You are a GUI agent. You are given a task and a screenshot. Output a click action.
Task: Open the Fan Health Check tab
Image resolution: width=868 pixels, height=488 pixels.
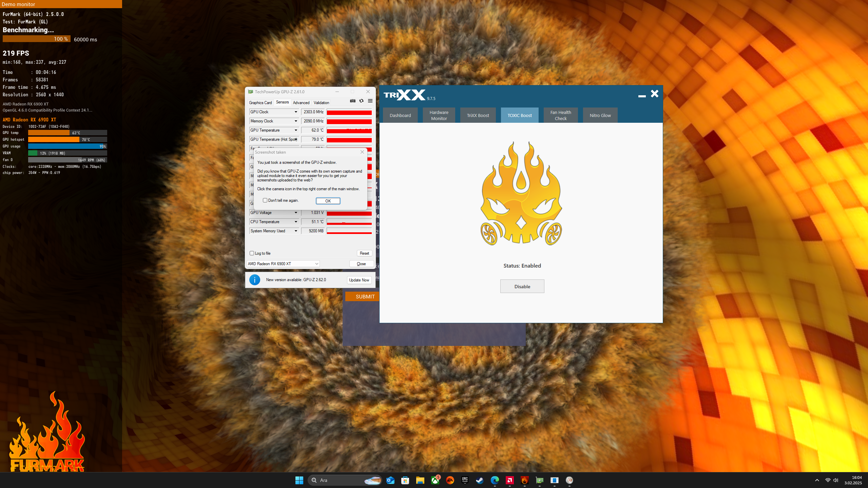coord(561,115)
